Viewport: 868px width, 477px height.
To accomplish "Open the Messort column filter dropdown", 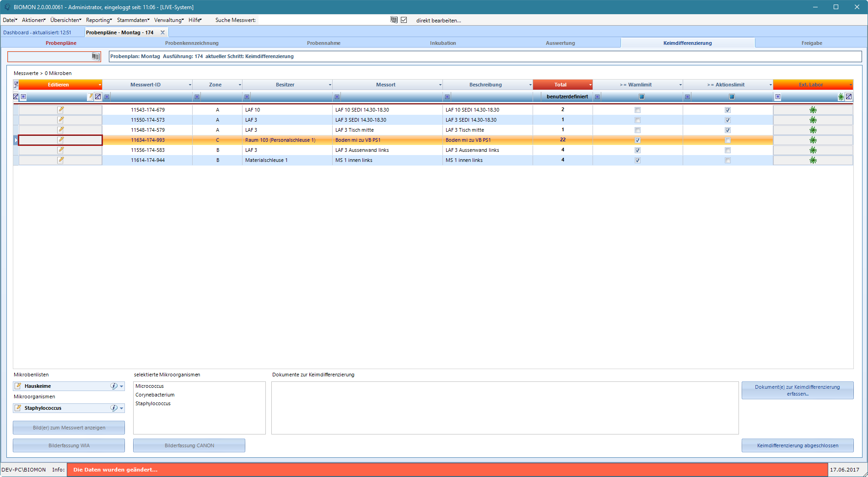I will tap(440, 85).
